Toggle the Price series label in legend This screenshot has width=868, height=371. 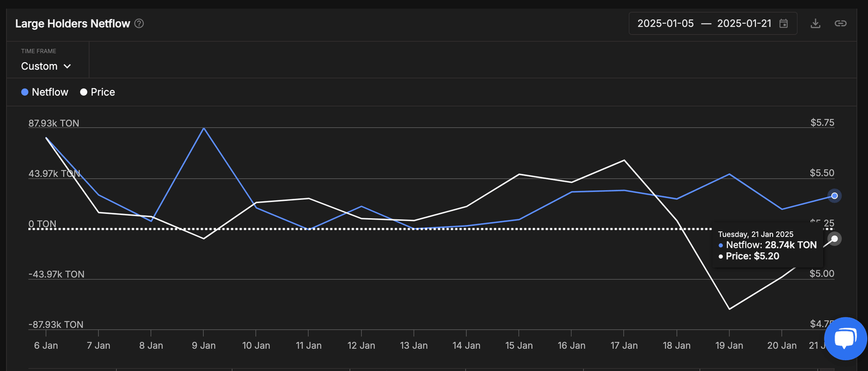(x=102, y=92)
